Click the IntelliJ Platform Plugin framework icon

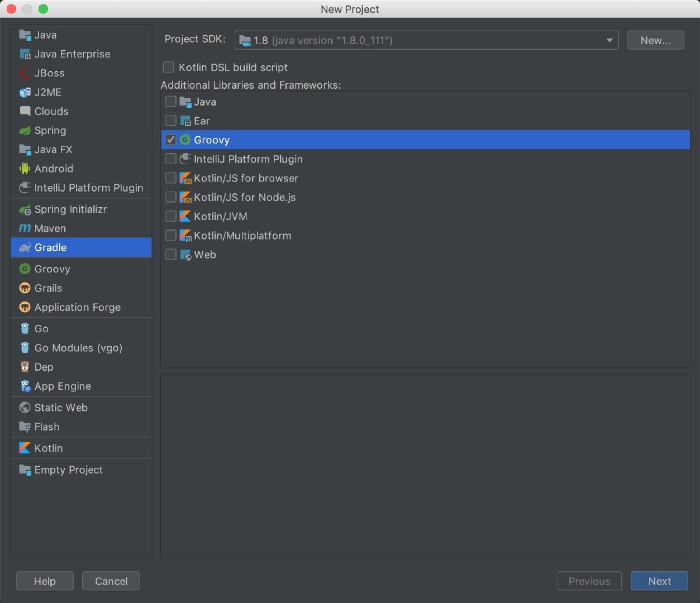pos(185,159)
